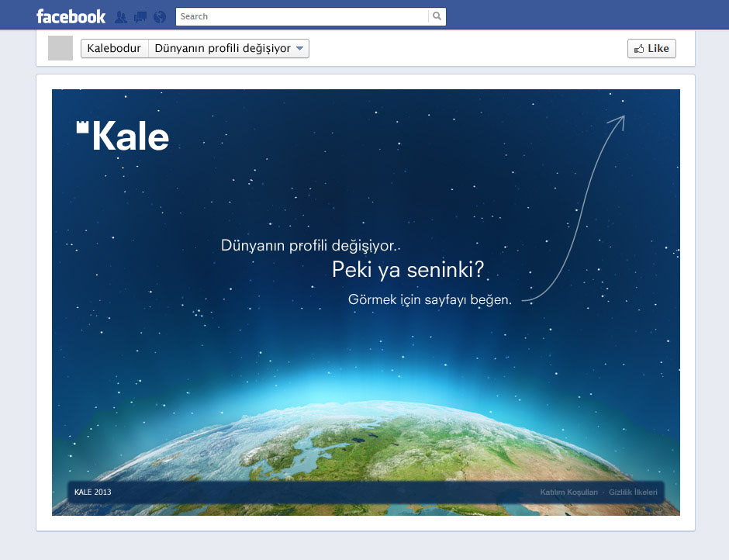This screenshot has height=560, width=729.
Task: Expand the Dünyanın profili değişiyor dropdown
Action: 229,48
